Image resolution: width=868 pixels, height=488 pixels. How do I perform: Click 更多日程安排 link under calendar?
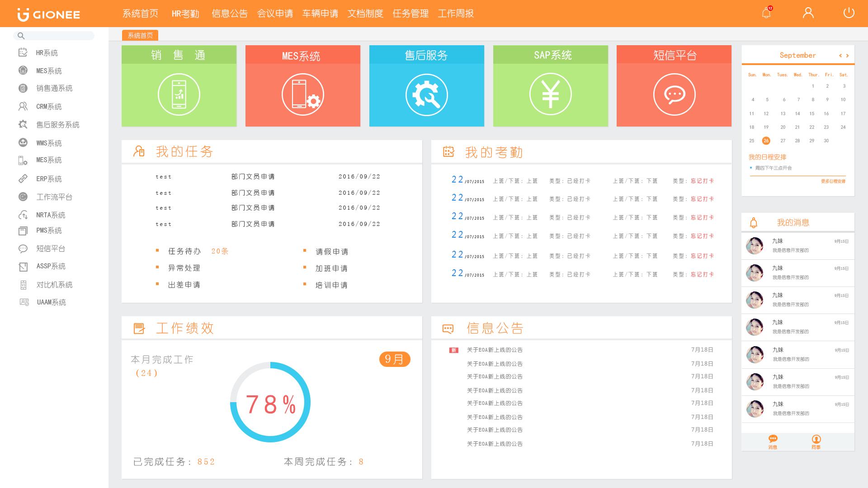tap(833, 181)
